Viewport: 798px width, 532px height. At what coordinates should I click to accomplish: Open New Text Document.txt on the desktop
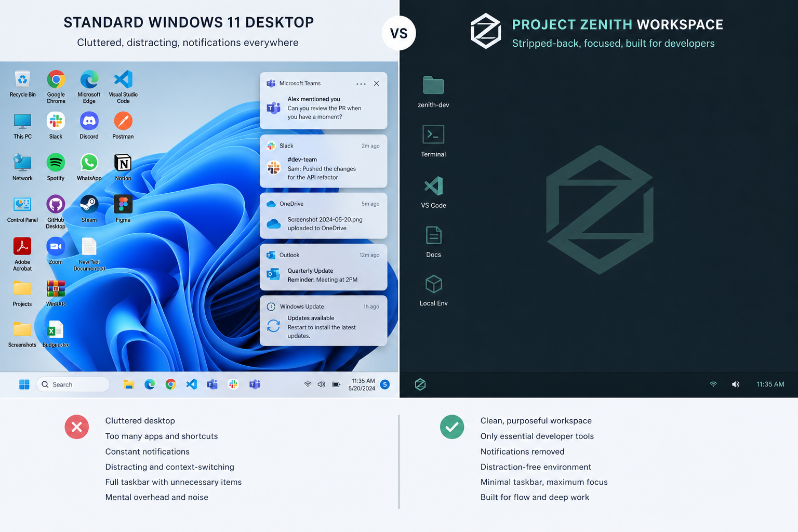89,246
